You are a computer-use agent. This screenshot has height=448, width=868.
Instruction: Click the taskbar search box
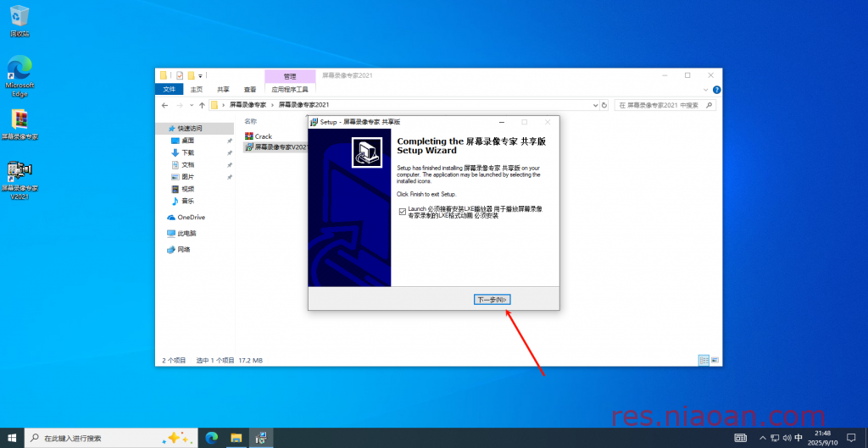click(x=111, y=438)
